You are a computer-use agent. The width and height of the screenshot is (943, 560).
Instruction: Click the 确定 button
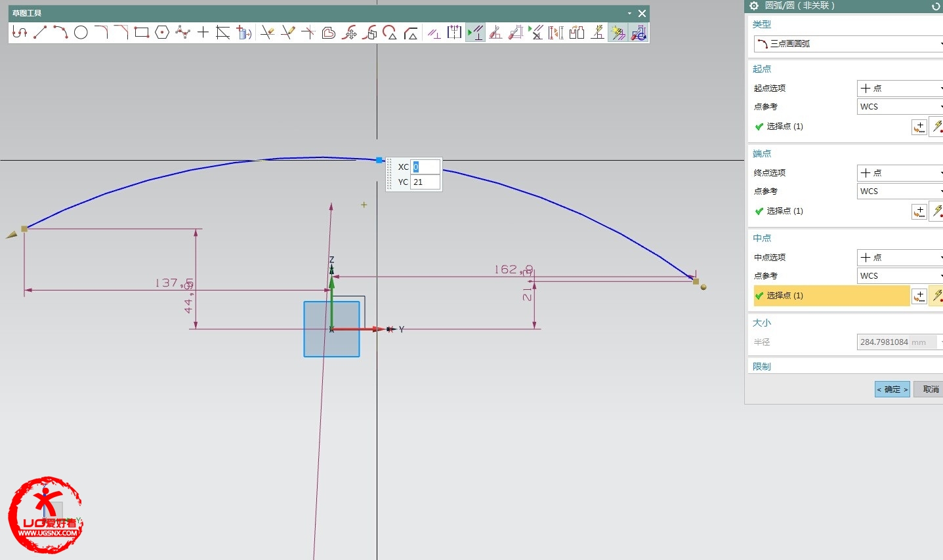click(892, 390)
